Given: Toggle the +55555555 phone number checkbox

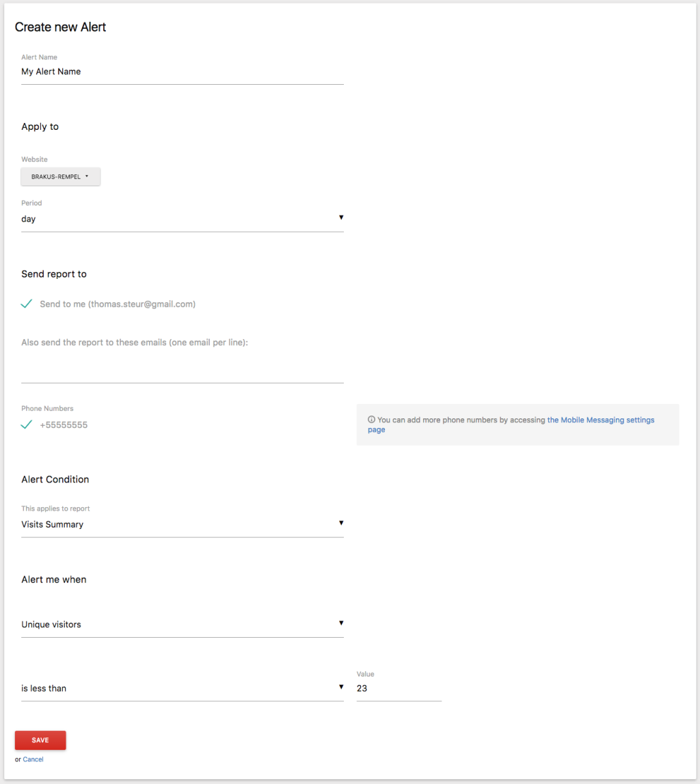Looking at the screenshot, I should pos(27,424).
